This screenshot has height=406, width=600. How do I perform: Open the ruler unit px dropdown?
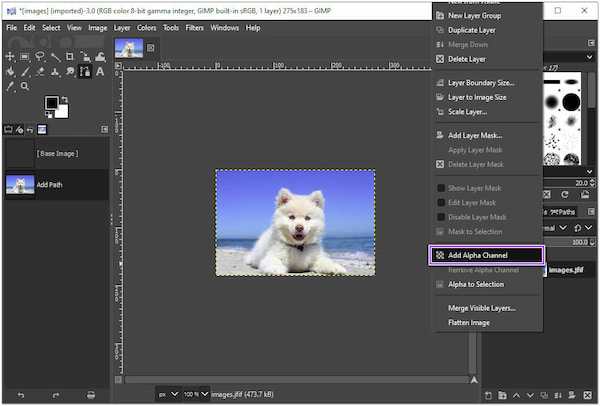(168, 394)
